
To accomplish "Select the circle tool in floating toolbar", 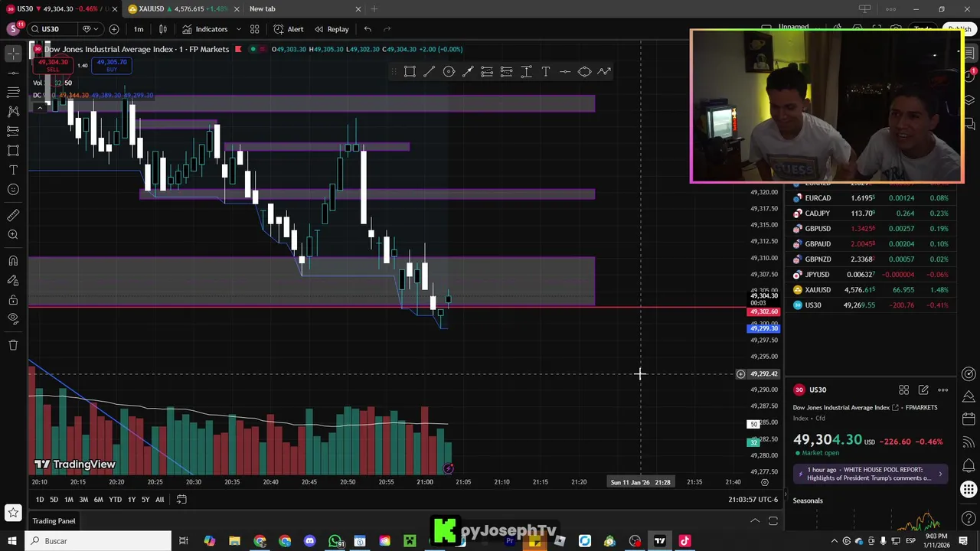I will (x=449, y=72).
